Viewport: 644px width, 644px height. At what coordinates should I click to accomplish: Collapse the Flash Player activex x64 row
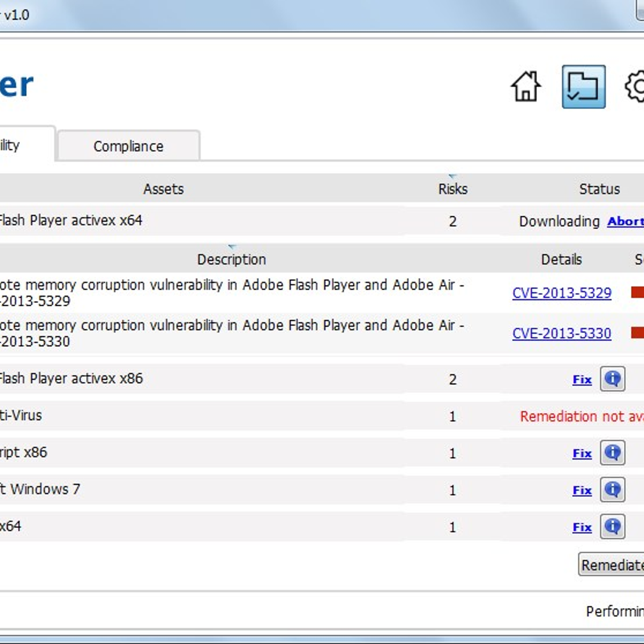[322, 221]
